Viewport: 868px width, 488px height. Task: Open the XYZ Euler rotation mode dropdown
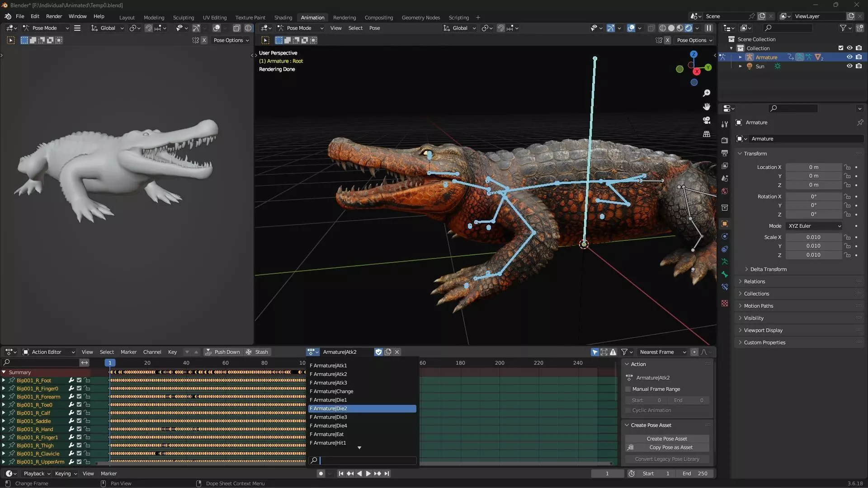coord(814,226)
